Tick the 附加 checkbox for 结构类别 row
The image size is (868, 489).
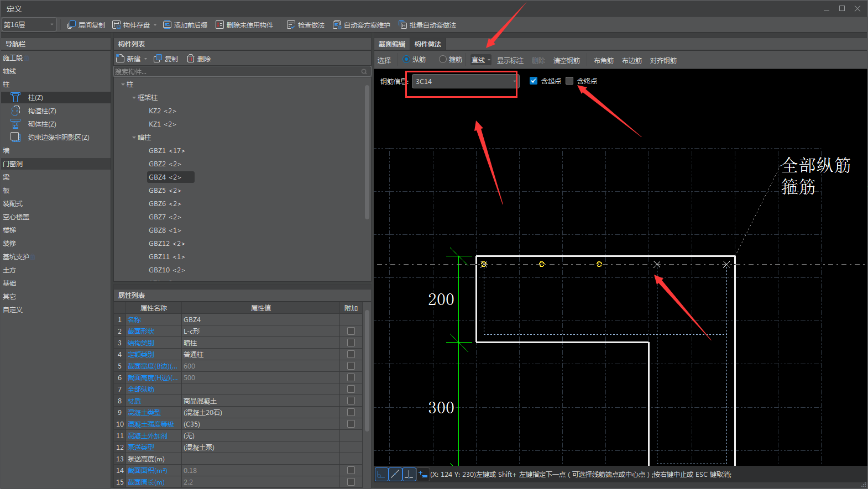pyautogui.click(x=351, y=343)
